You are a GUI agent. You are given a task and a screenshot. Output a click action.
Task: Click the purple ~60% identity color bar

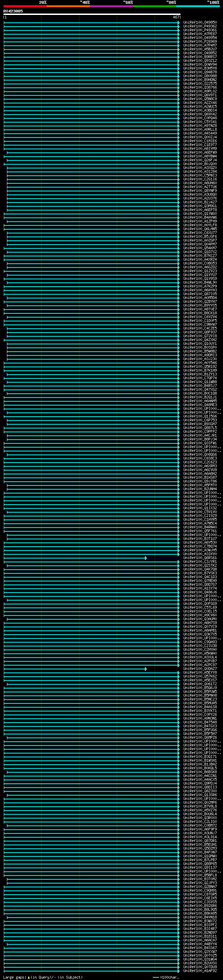point(112,6)
